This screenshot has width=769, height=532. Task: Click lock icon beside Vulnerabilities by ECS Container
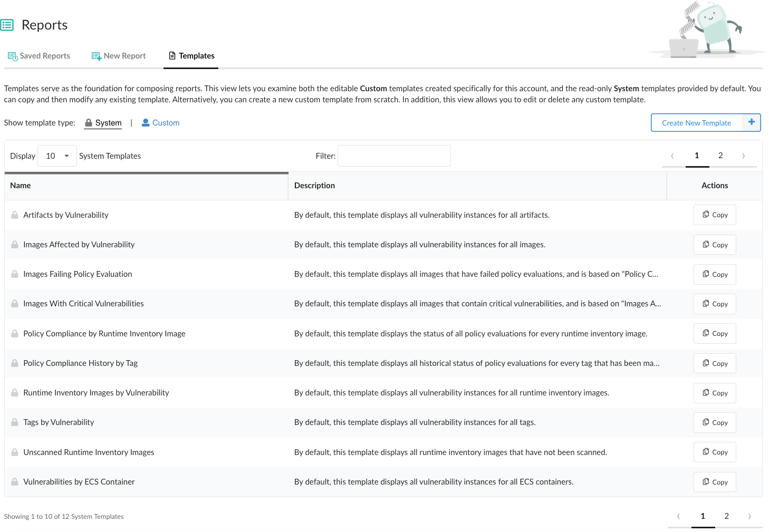pos(15,482)
